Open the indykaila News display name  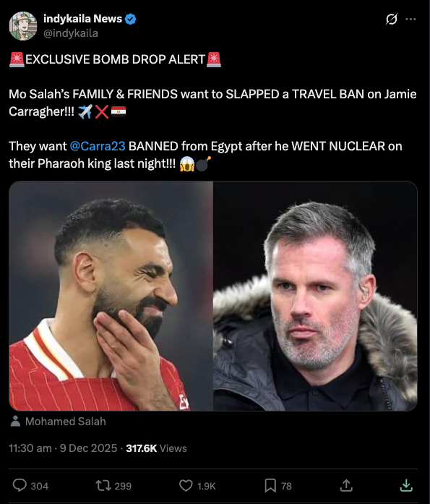tap(82, 19)
